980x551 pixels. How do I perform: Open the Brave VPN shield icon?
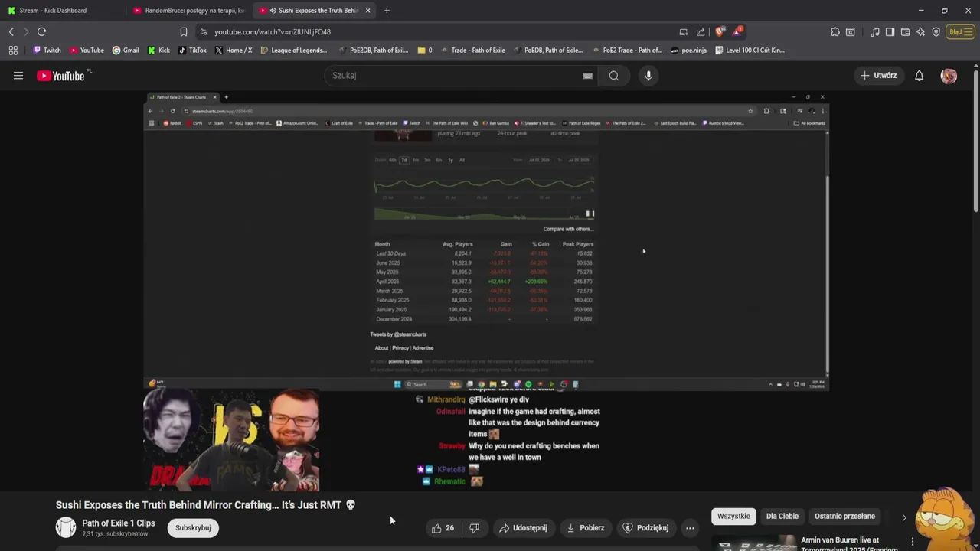tap(936, 32)
